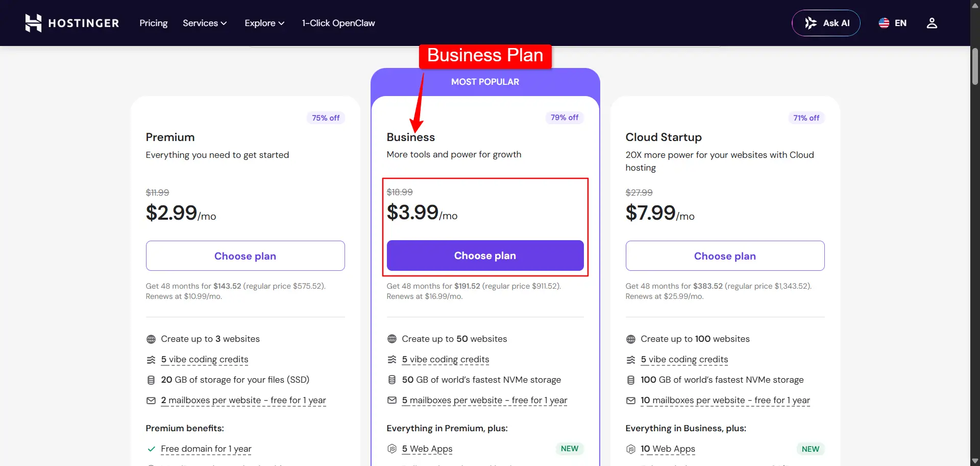Click vibe coding icon in Cloud Startup
This screenshot has height=466, width=980.
point(631,360)
